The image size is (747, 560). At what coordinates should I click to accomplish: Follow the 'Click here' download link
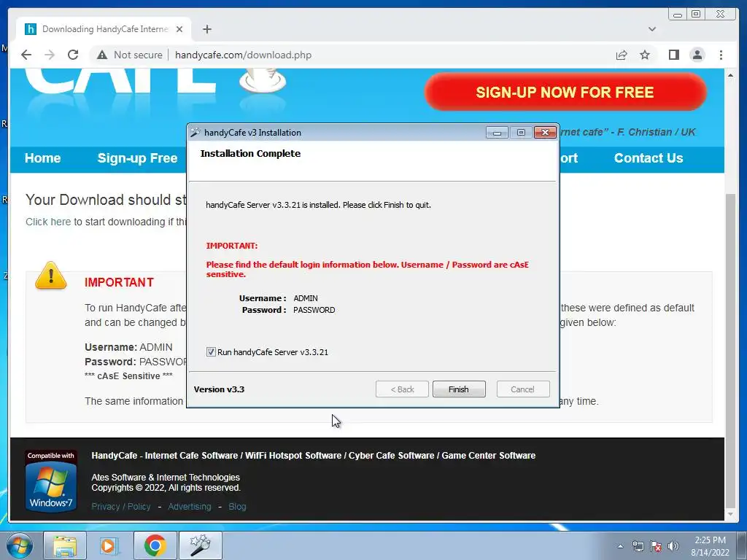48,222
